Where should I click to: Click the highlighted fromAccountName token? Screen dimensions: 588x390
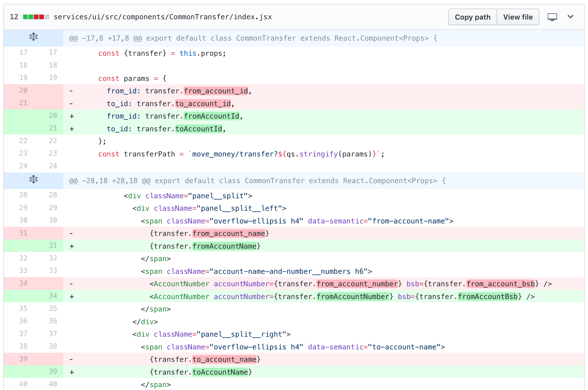[x=225, y=246]
